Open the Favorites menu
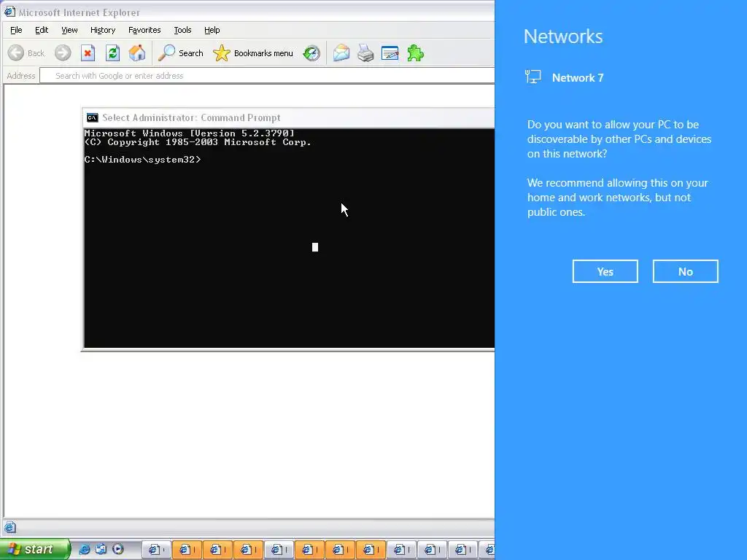Screen dimensions: 747x560 click(144, 30)
